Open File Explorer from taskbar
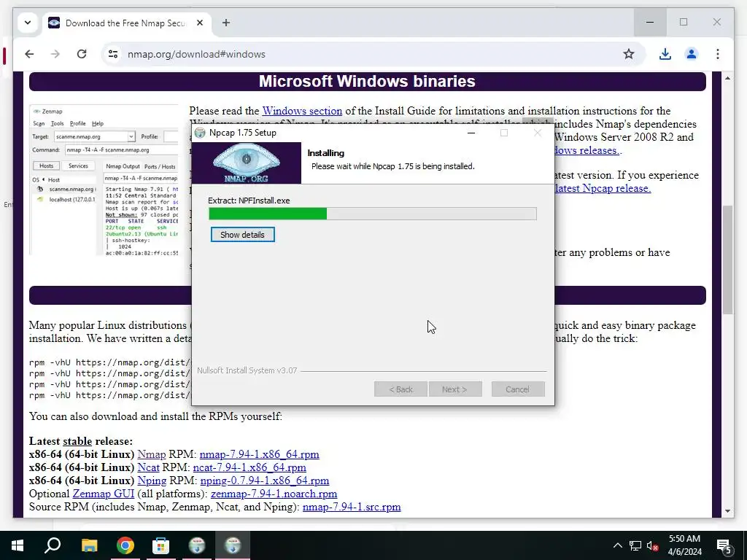This screenshot has width=747, height=560. point(89,545)
